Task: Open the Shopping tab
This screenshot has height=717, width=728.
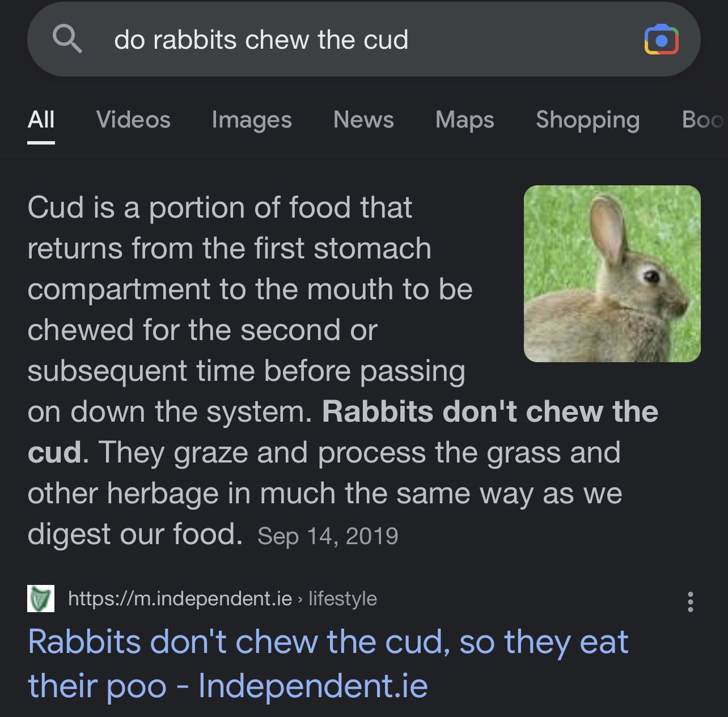Action: 587,120
